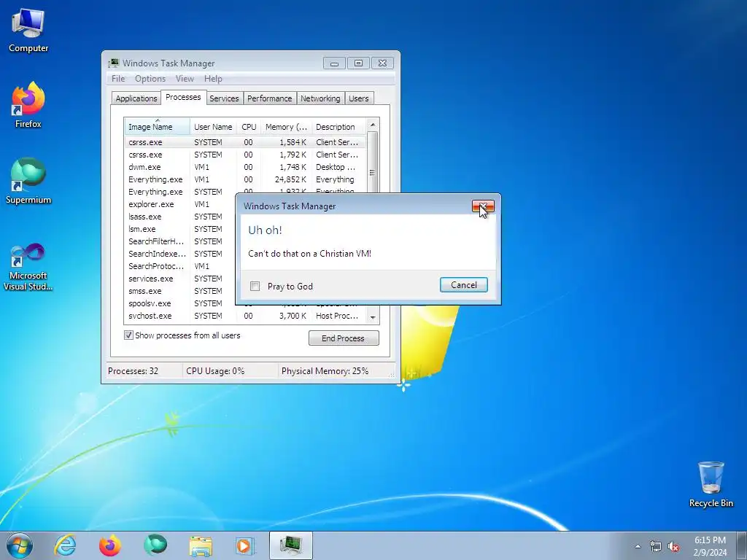Select the svchost.exe process row

245,316
